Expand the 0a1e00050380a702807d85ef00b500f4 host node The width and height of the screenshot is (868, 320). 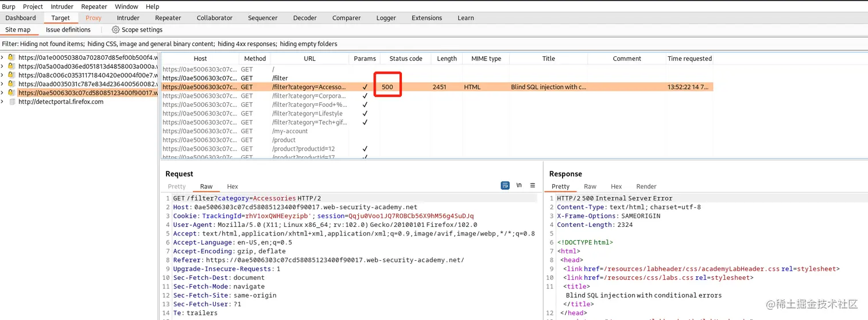click(x=3, y=57)
